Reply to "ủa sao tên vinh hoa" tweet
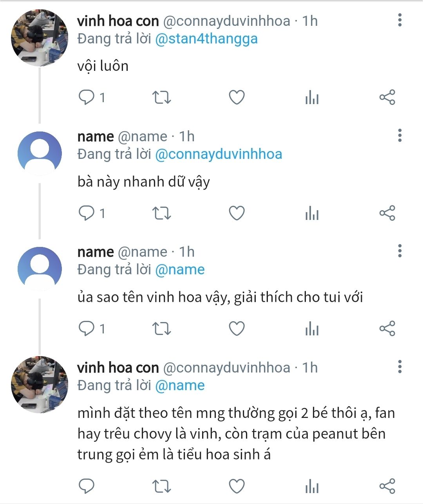 (x=87, y=329)
